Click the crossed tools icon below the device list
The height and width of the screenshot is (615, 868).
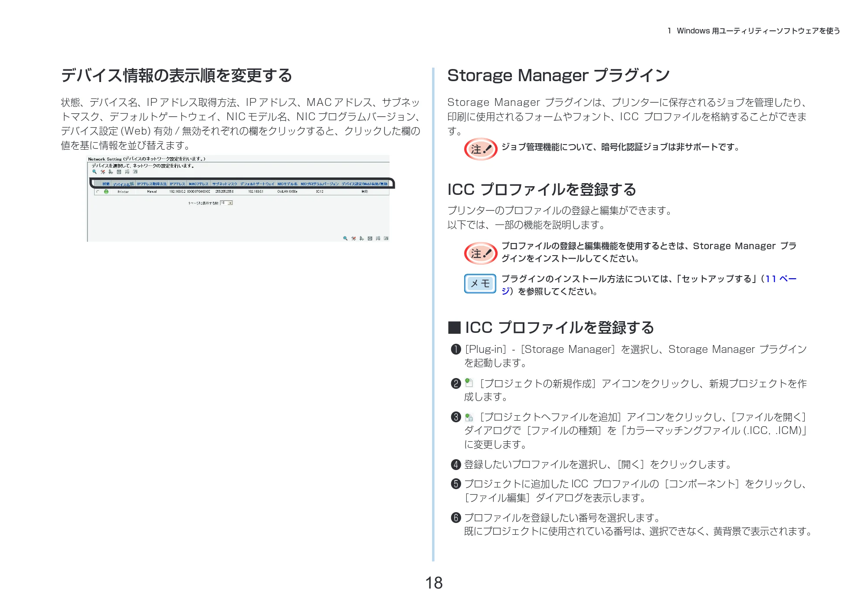pyautogui.click(x=354, y=238)
